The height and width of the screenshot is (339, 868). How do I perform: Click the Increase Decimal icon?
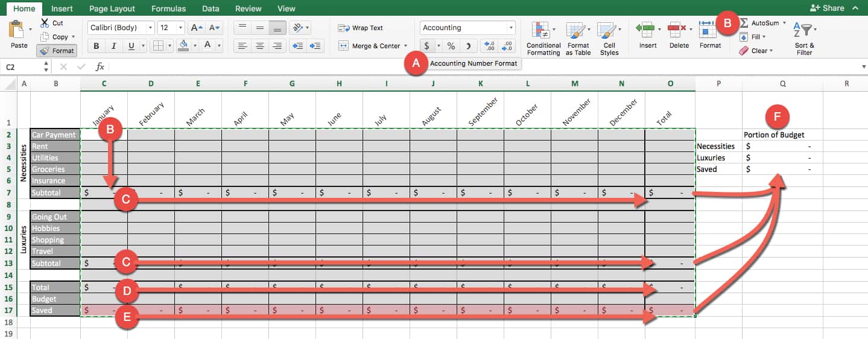coord(490,46)
